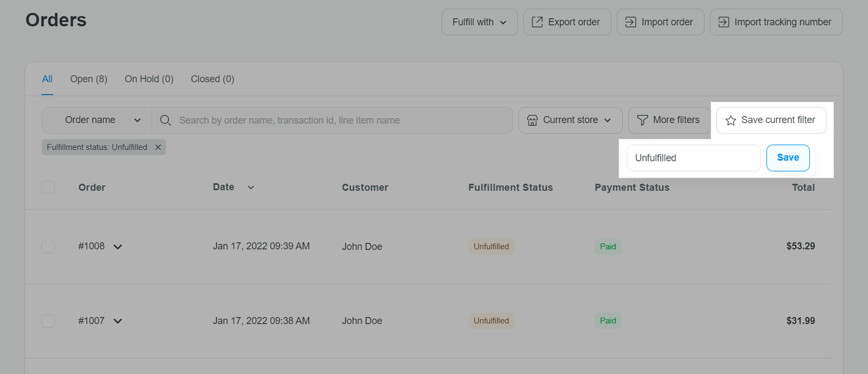Switch to the Open (8) tab

point(88,79)
